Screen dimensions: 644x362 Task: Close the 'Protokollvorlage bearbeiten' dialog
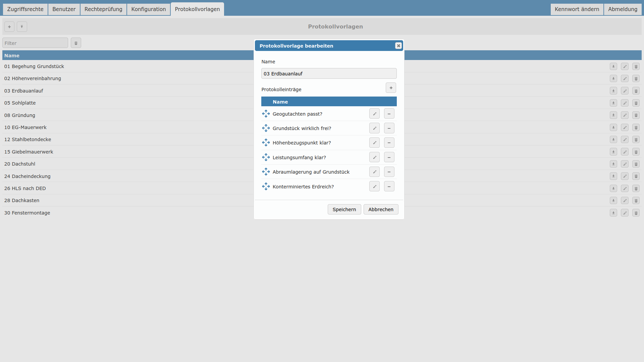[398, 46]
